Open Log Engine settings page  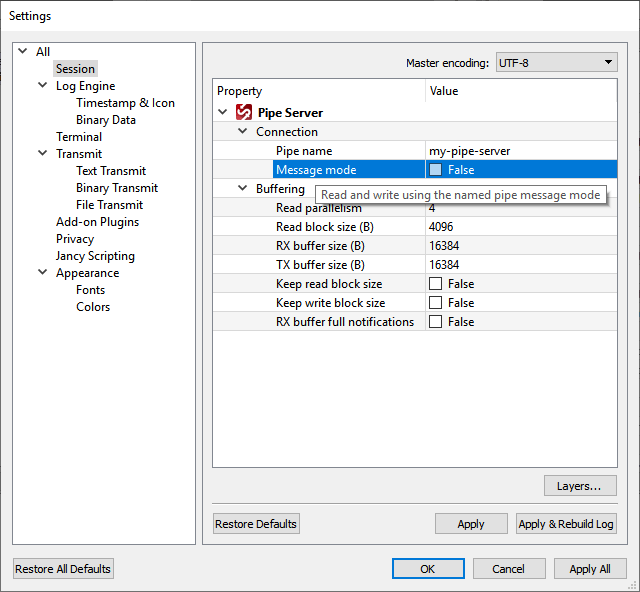86,86
